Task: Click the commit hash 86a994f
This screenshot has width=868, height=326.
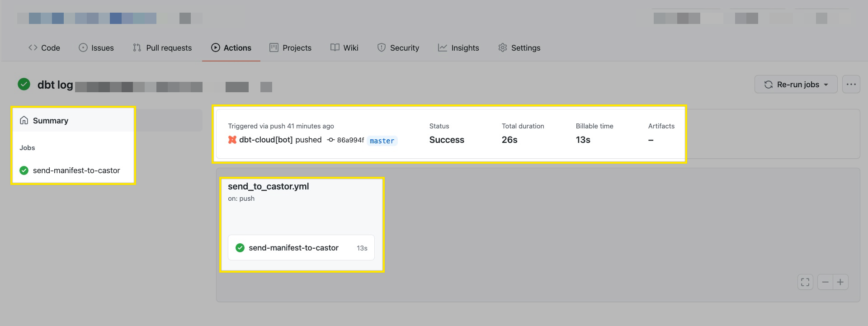Action: click(350, 140)
